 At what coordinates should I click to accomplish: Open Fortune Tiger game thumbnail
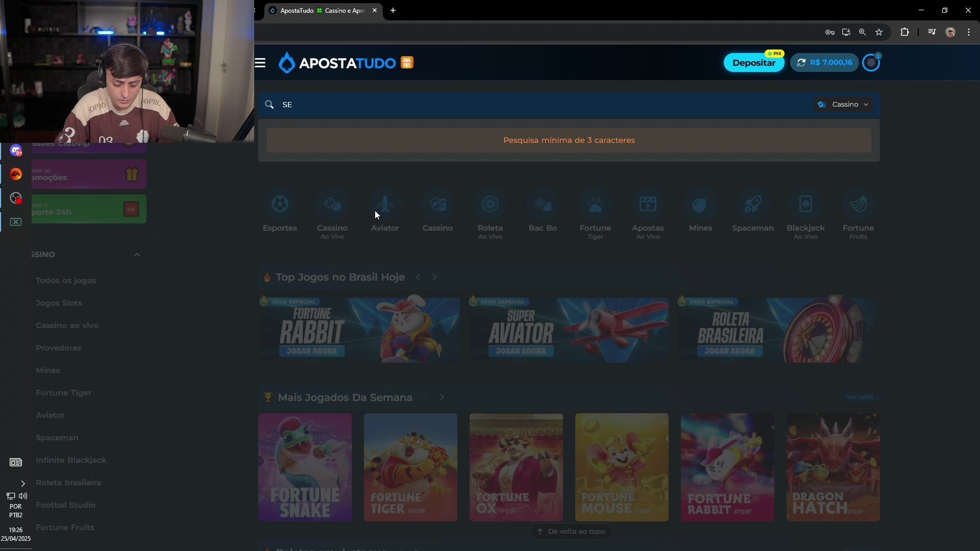click(410, 467)
